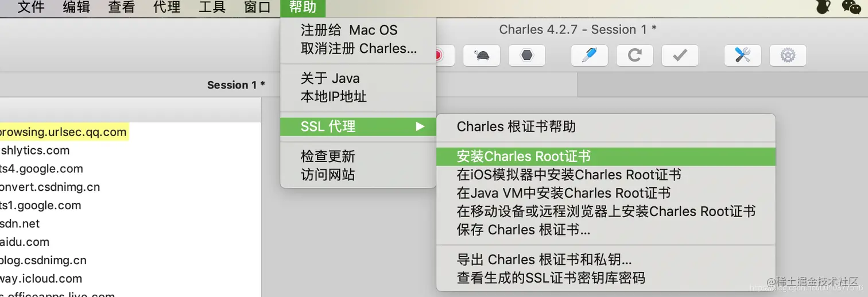Open the Tools wrench icon
868x297 pixels.
click(x=743, y=56)
